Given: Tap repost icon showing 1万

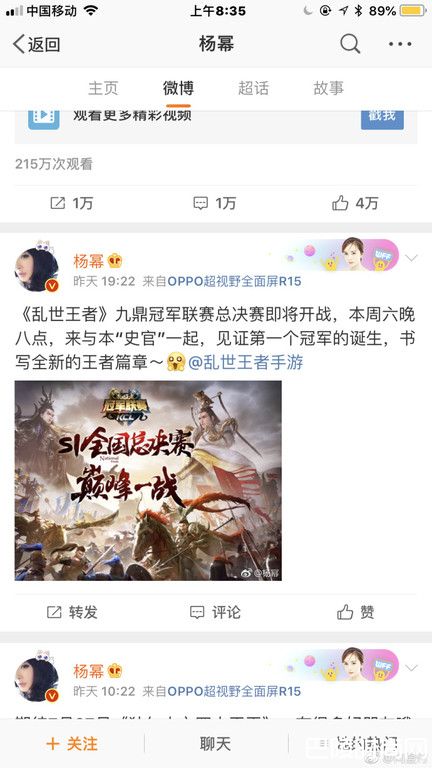Looking at the screenshot, I should tap(72, 203).
